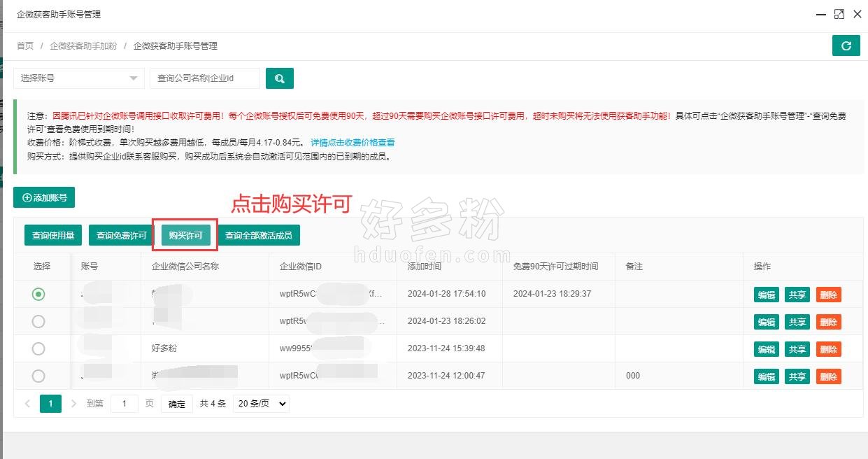Click 删除 in the row with remark 000
The height and width of the screenshot is (459, 868).
pyautogui.click(x=828, y=376)
